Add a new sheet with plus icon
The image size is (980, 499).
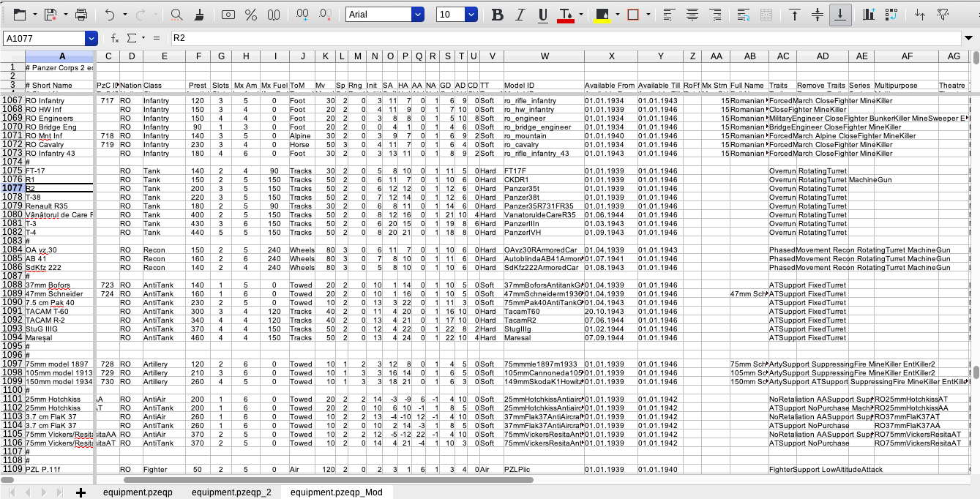click(81, 492)
